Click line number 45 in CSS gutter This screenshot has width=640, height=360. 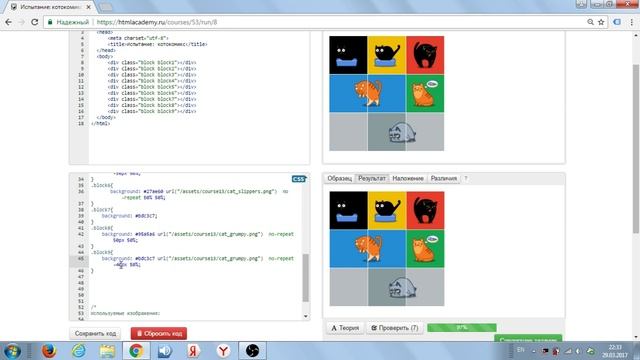point(81,259)
